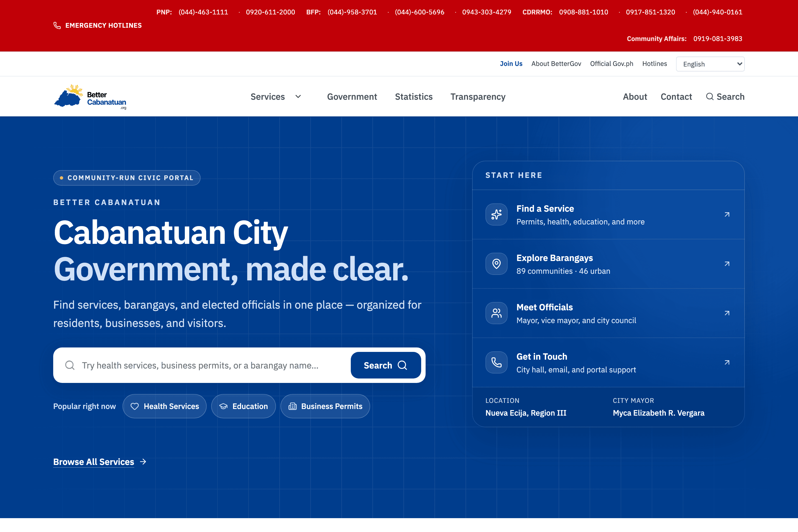798x532 pixels.
Task: Click the blue Search button in hero
Action: click(x=386, y=365)
